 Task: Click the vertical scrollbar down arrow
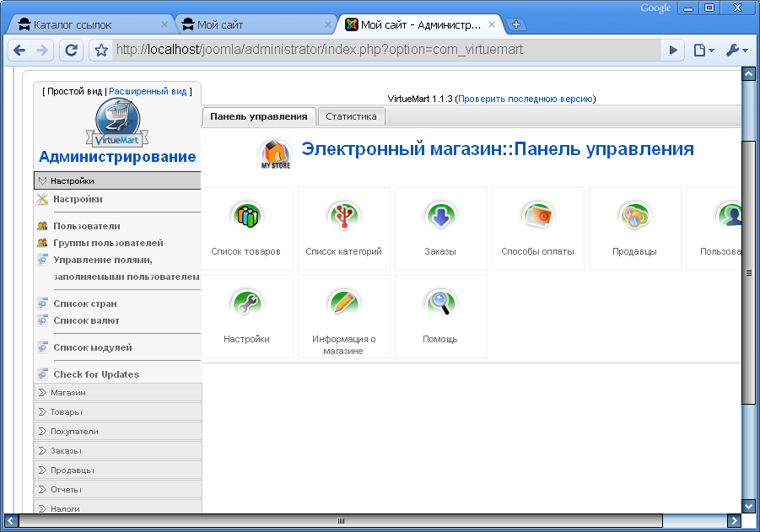click(x=749, y=507)
